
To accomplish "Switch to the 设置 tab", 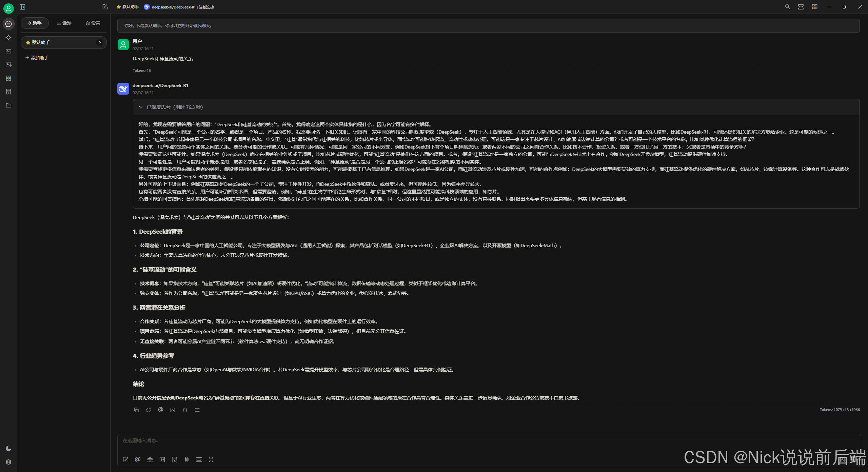I will tap(93, 23).
